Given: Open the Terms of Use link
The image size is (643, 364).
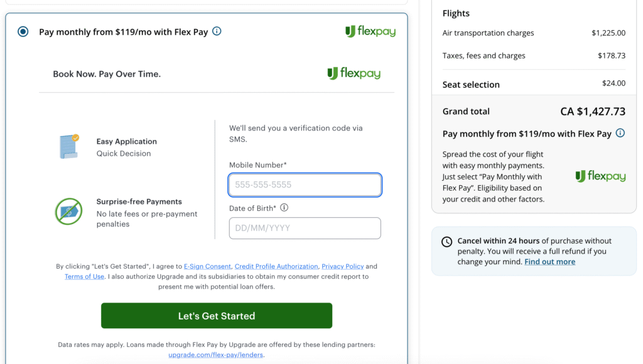Looking at the screenshot, I should point(84,277).
